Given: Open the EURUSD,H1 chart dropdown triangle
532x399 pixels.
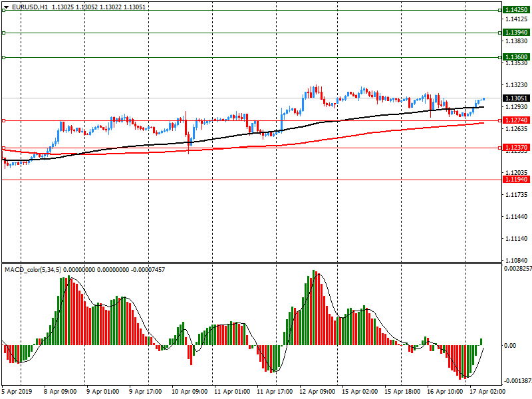Looking at the screenshot, I should coord(6,7).
